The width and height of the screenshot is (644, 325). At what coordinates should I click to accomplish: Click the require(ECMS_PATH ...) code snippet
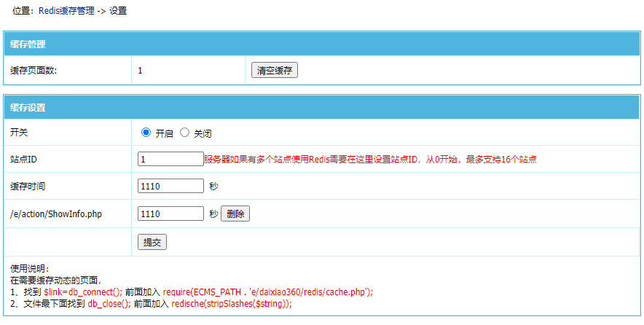(267, 291)
